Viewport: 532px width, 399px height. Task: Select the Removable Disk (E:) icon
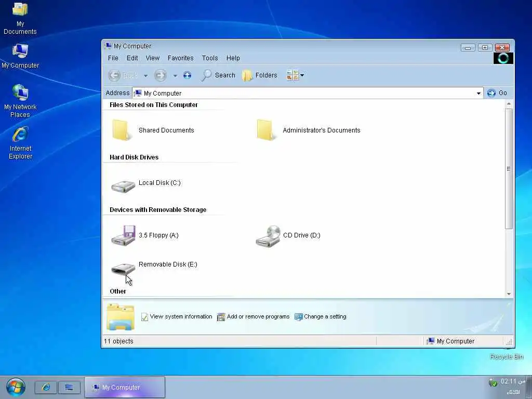pyautogui.click(x=123, y=269)
